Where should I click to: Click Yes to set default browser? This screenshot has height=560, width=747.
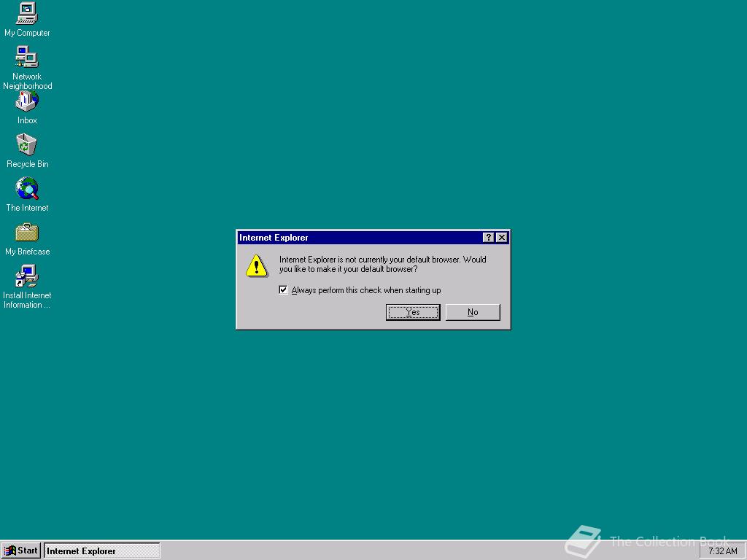tap(413, 312)
